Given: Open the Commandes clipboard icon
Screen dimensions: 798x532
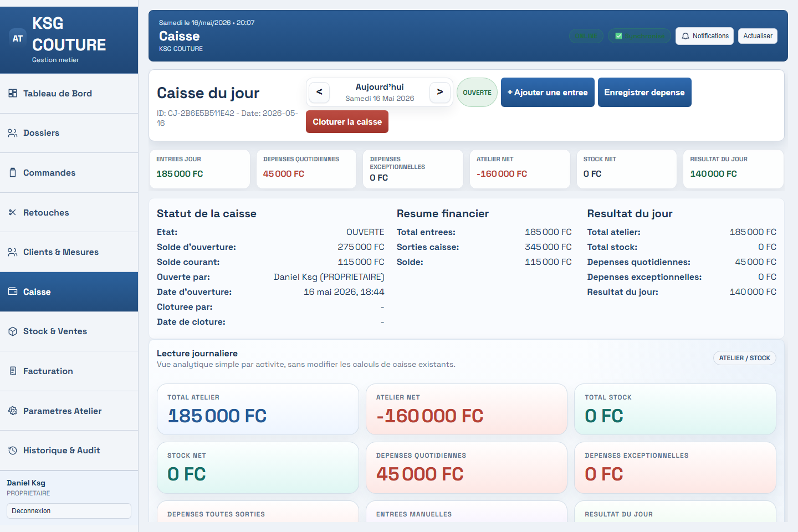Looking at the screenshot, I should click(13, 172).
